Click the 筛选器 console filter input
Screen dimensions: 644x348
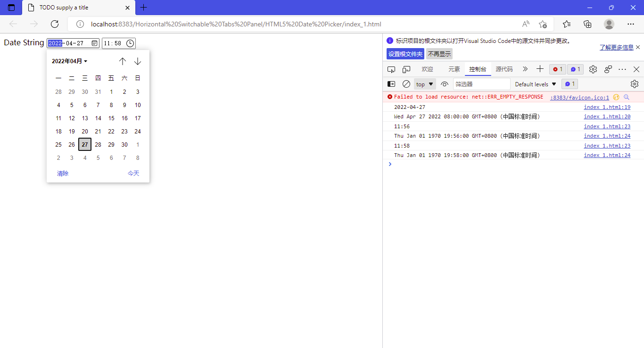tap(481, 84)
